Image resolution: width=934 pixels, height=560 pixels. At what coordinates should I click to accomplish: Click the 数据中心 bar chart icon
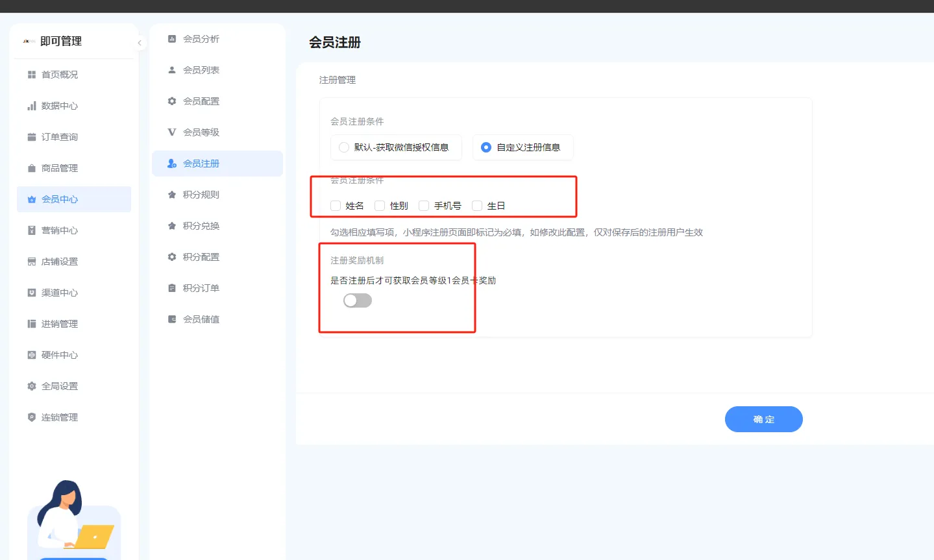click(31, 106)
